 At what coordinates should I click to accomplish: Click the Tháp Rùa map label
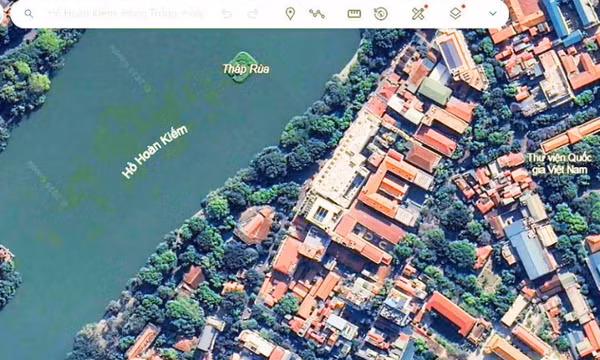pyautogui.click(x=246, y=69)
